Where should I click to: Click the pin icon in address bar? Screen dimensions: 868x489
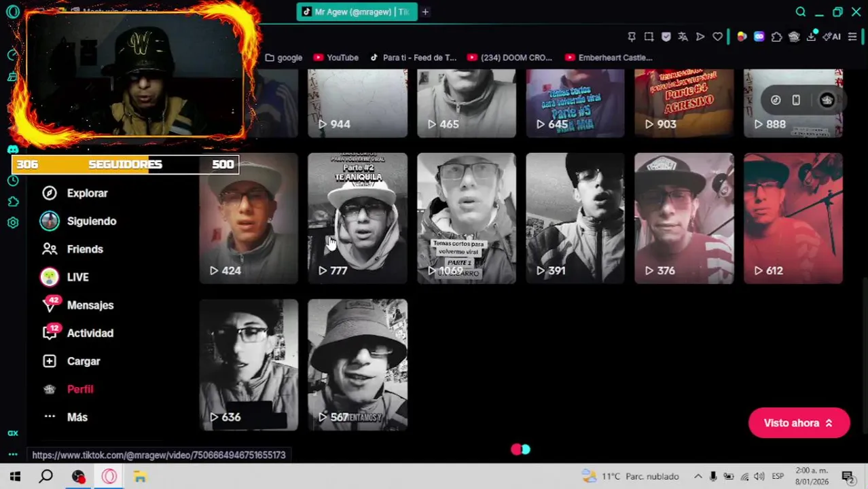point(632,37)
